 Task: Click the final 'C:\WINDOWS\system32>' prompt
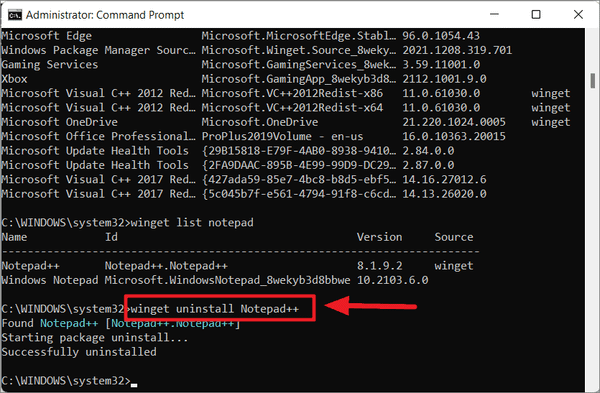coord(66,381)
